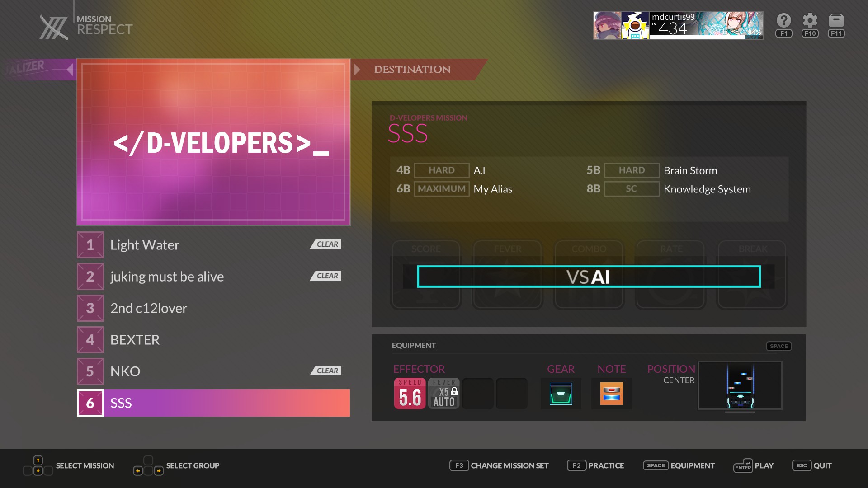868x488 pixels.
Task: Click F3 Change Mission Set
Action: coord(499,465)
